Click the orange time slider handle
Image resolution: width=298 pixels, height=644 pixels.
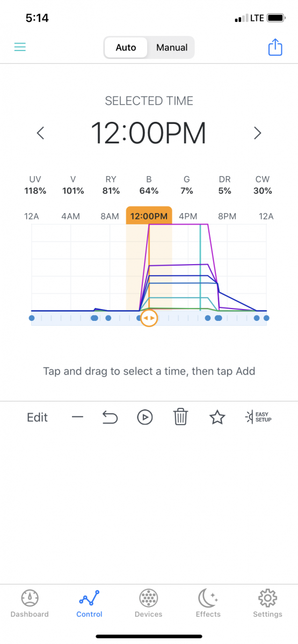point(149,318)
